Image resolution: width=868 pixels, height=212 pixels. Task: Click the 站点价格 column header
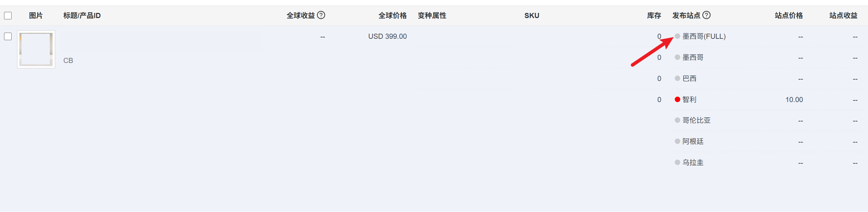789,16
